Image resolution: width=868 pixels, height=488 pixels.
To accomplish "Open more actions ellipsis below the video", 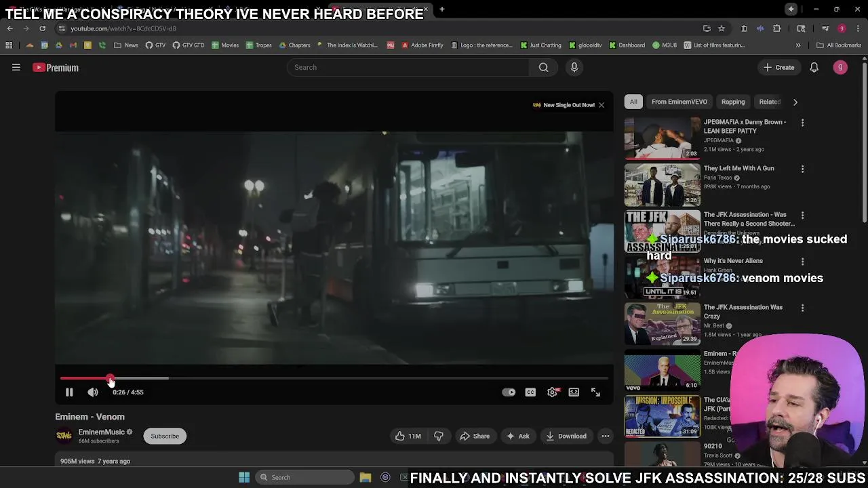I will (x=606, y=436).
